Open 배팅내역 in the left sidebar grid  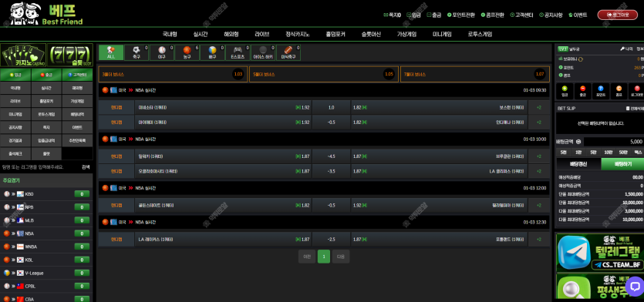(77, 114)
